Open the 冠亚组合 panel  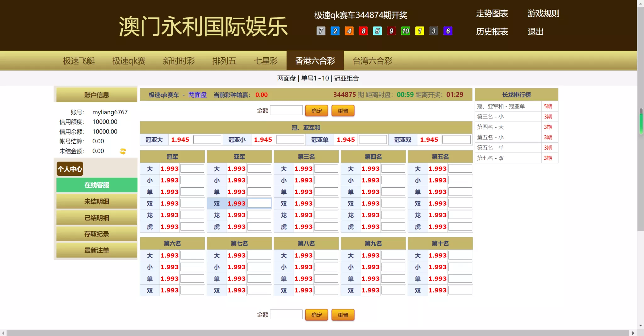(347, 78)
